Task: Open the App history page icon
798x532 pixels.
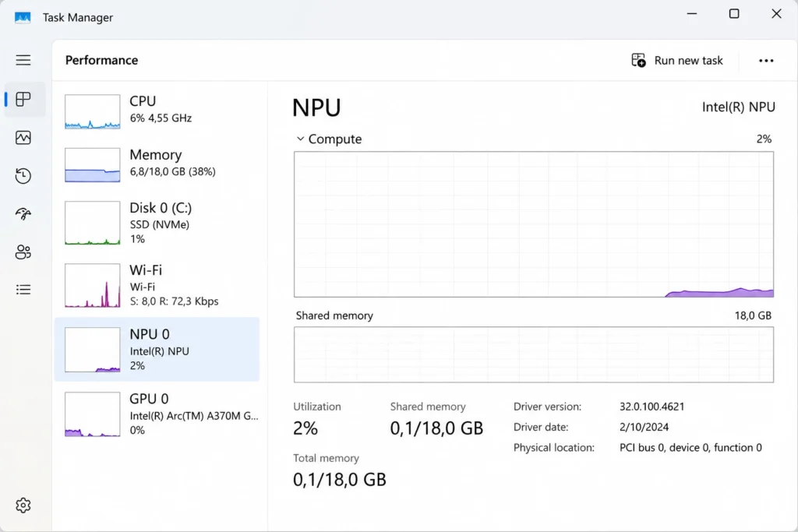Action: 23,176
